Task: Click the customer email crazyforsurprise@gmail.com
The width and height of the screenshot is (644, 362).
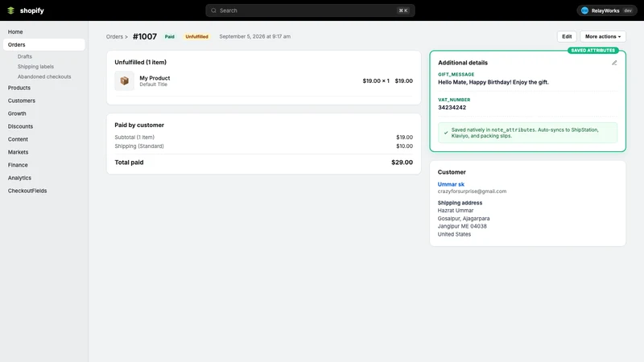Action: [472, 191]
